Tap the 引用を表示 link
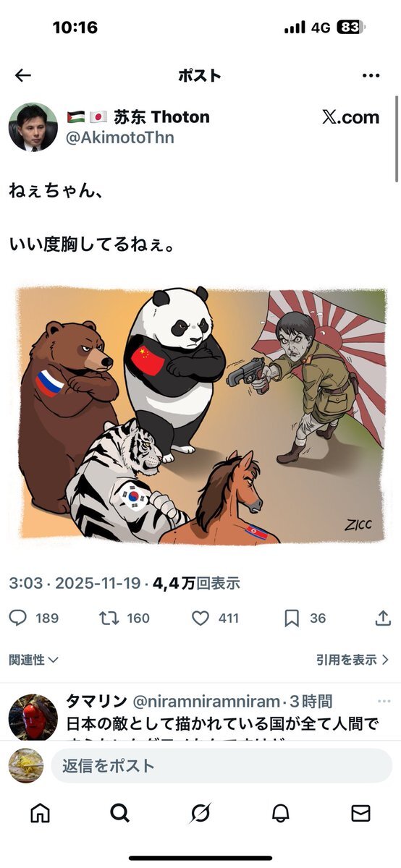401x868 pixels. (x=353, y=660)
